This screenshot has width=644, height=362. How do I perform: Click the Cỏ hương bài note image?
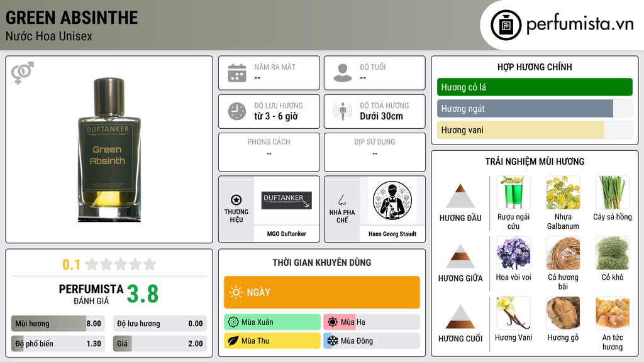click(x=563, y=253)
